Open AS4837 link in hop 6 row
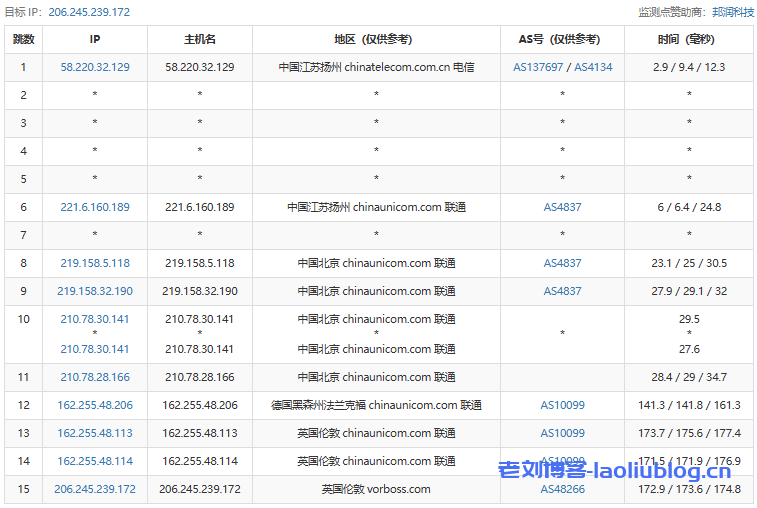 [562, 207]
